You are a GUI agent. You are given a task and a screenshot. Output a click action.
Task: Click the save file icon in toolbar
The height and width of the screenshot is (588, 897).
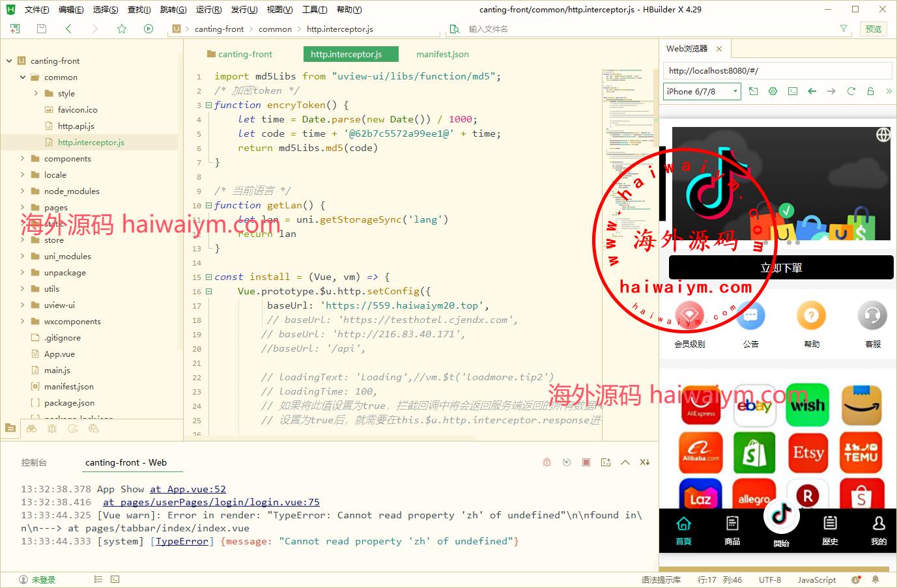[42, 29]
